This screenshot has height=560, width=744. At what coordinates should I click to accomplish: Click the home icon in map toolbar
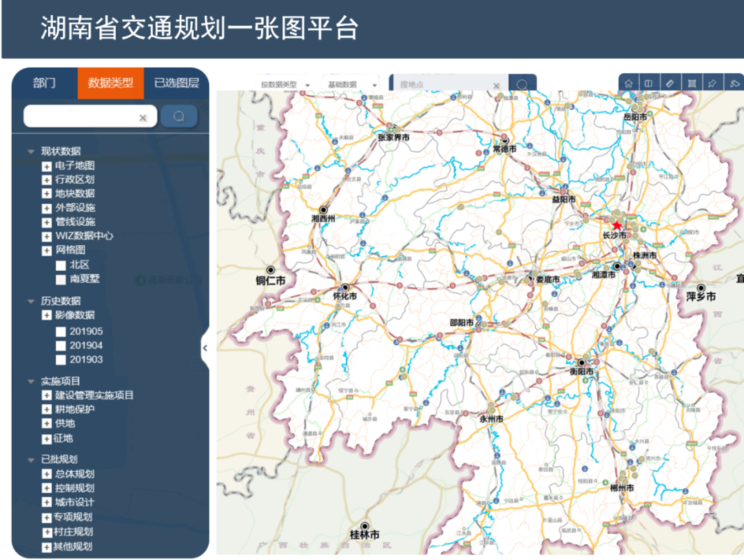(628, 83)
